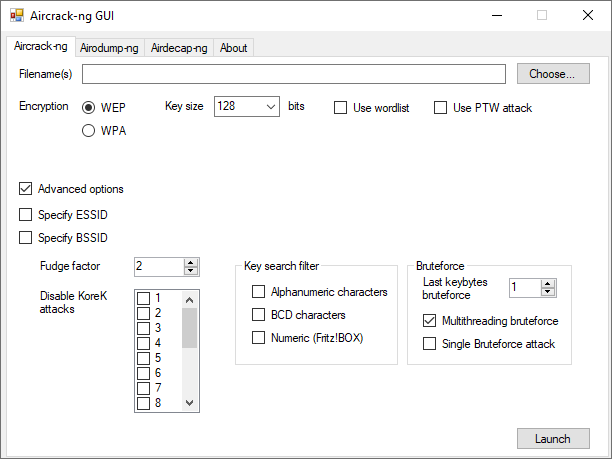Disable KoreK attack number 3
Image resolution: width=612 pixels, height=459 pixels.
click(144, 328)
